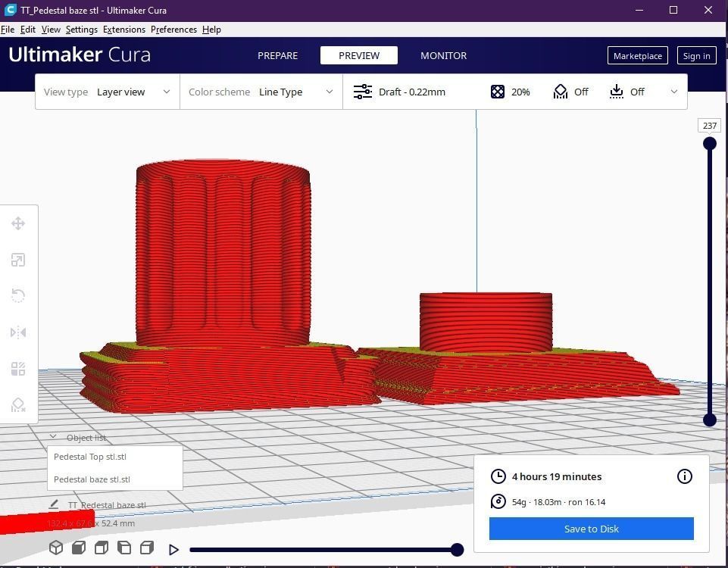Image resolution: width=728 pixels, height=568 pixels.
Task: Click the support icon showing Off
Action: [x=561, y=92]
